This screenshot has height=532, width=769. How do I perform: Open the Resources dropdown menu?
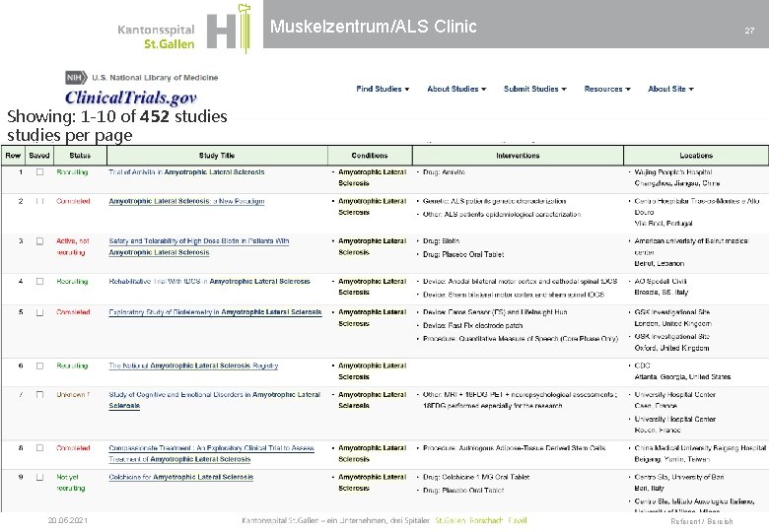click(x=607, y=89)
